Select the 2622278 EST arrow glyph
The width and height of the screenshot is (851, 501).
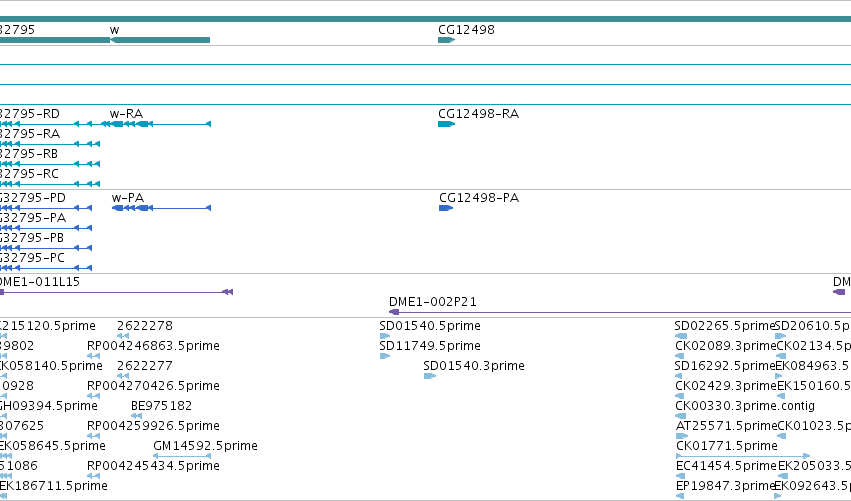(123, 336)
